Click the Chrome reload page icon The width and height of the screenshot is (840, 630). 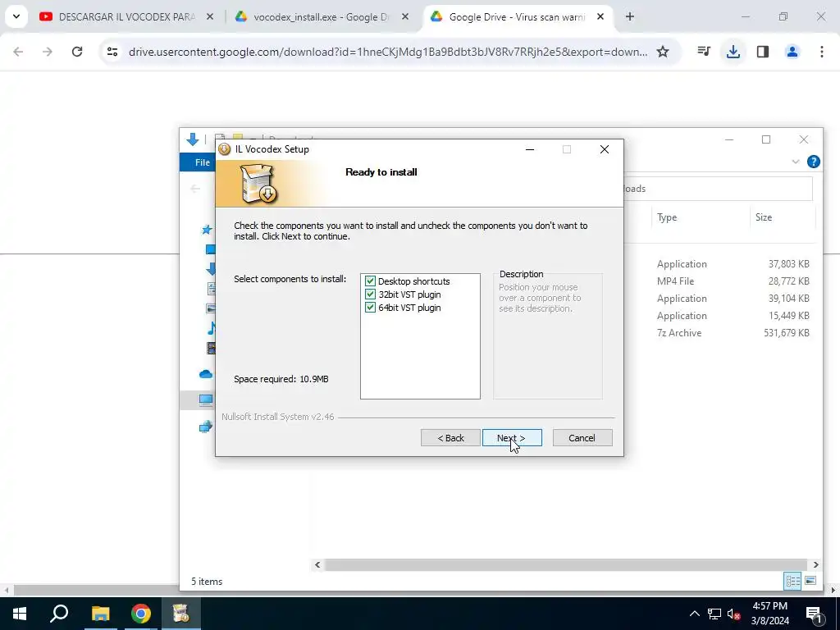(x=77, y=52)
